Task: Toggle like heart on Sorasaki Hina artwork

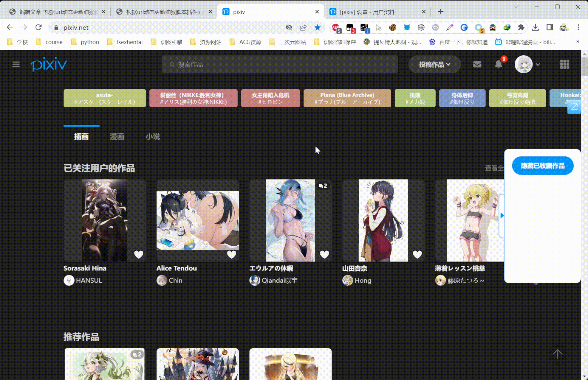Action: point(139,254)
